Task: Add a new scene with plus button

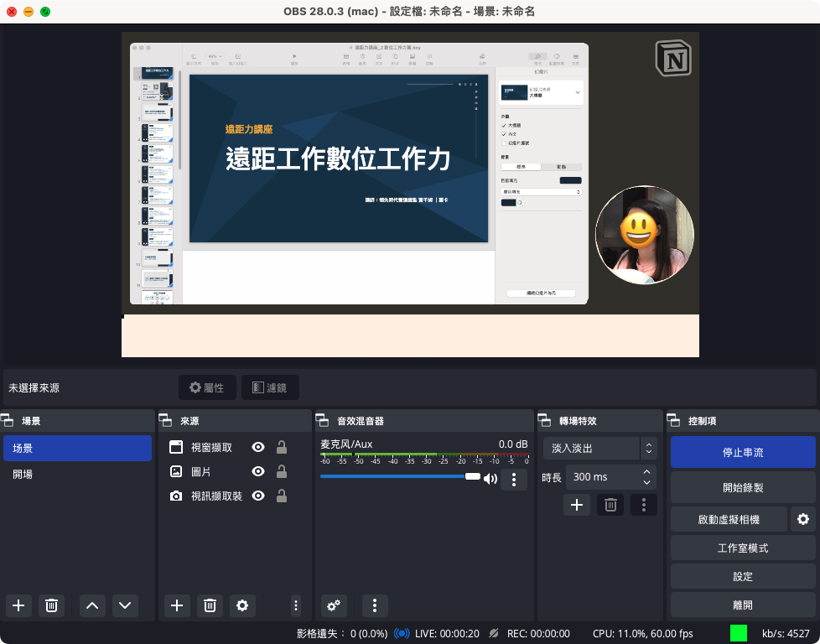Action: (18, 605)
